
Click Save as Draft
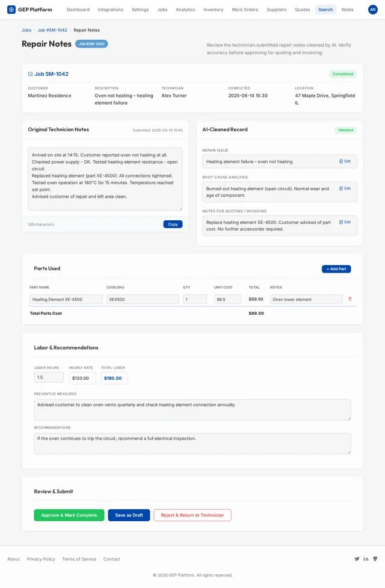click(x=129, y=515)
